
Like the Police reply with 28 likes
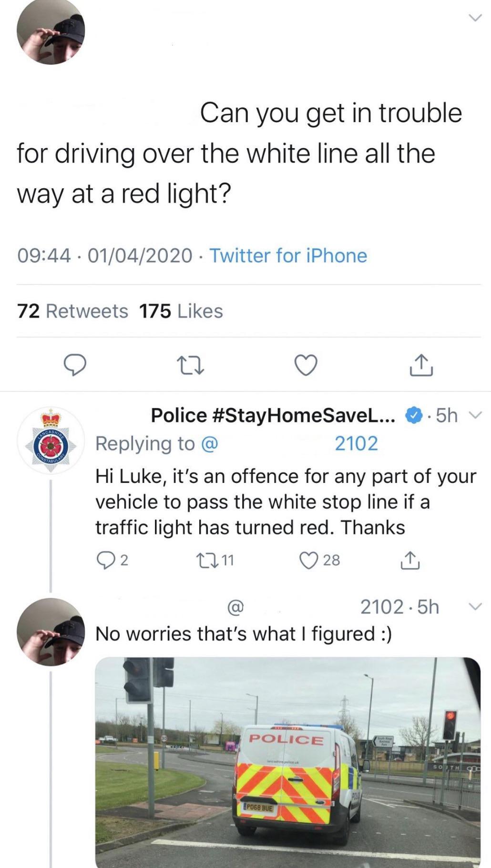click(x=319, y=560)
